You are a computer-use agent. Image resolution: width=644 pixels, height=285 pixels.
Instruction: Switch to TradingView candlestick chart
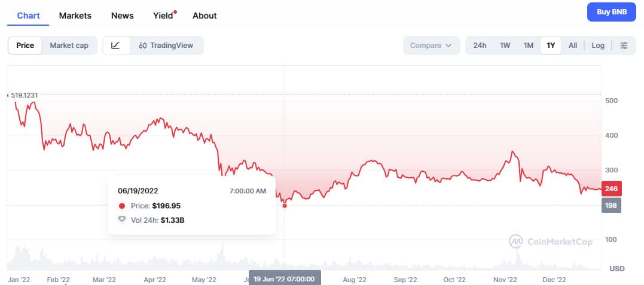coord(166,46)
